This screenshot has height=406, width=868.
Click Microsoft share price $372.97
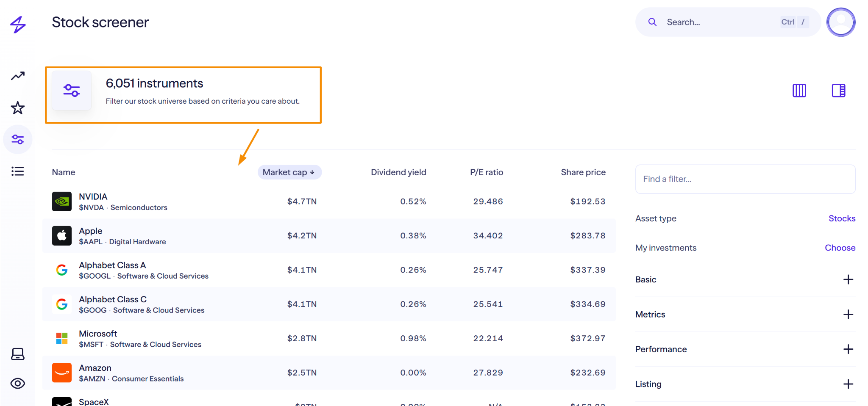coord(588,339)
